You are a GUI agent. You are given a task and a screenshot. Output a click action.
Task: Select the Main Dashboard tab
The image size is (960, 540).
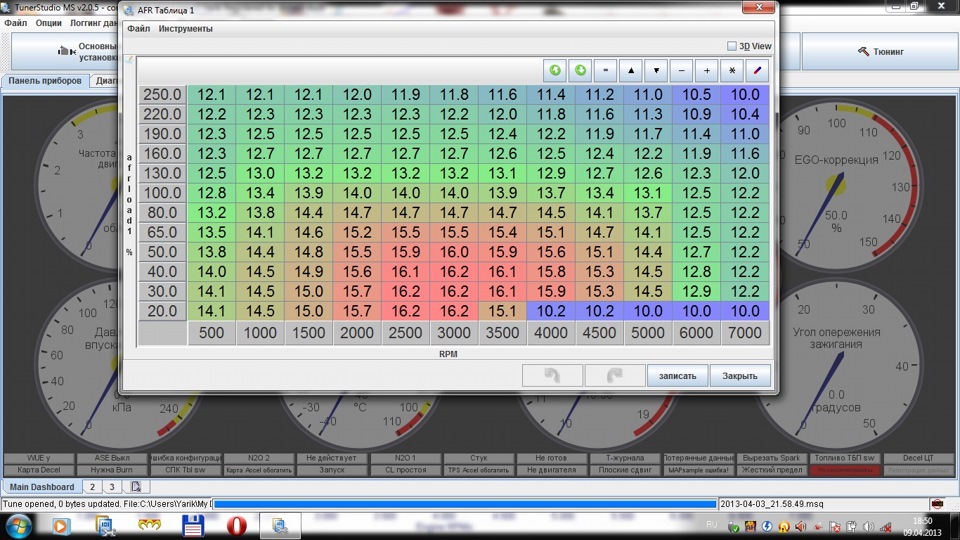pyautogui.click(x=40, y=487)
